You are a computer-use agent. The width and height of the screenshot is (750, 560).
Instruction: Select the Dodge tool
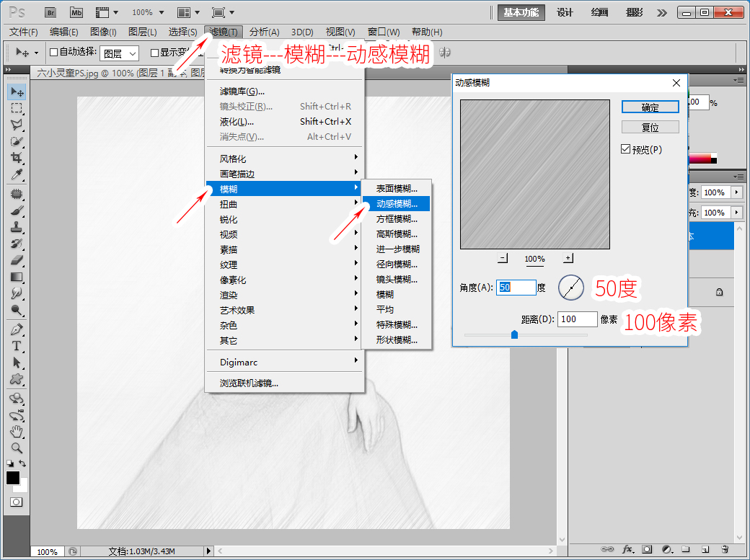17,311
